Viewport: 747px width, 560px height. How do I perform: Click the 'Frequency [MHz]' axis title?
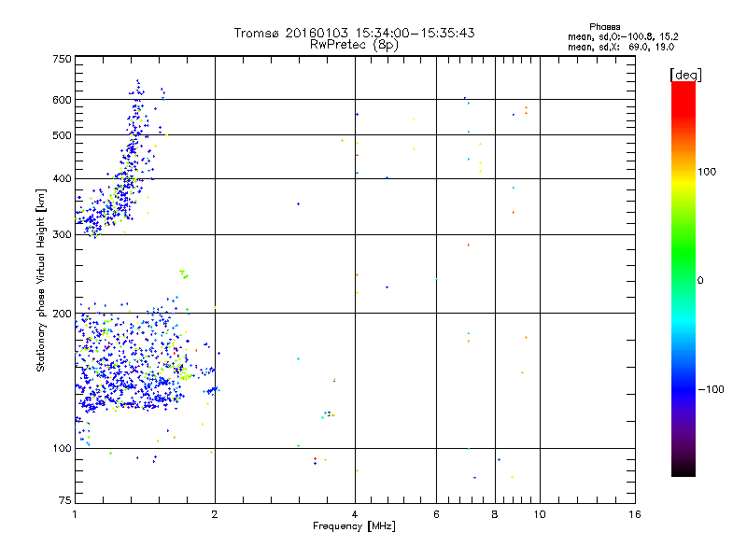pyautogui.click(x=354, y=526)
